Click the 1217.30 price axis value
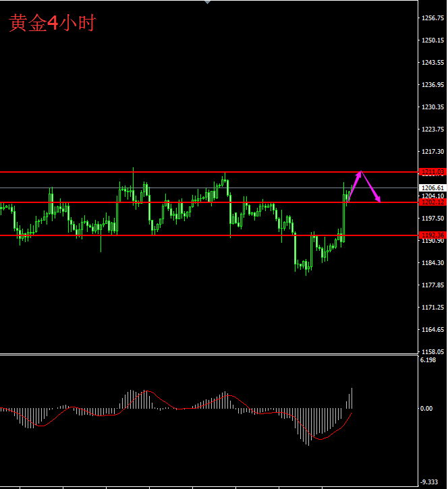 [432, 152]
